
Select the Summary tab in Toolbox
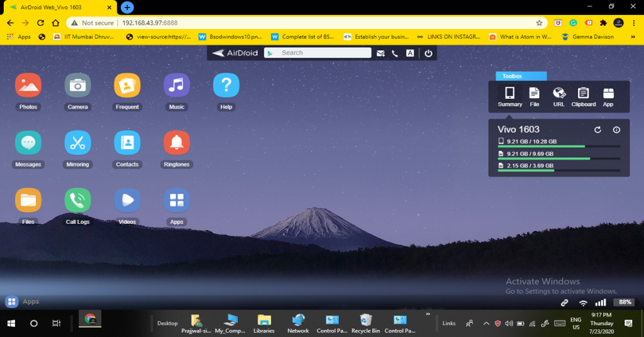(x=509, y=97)
